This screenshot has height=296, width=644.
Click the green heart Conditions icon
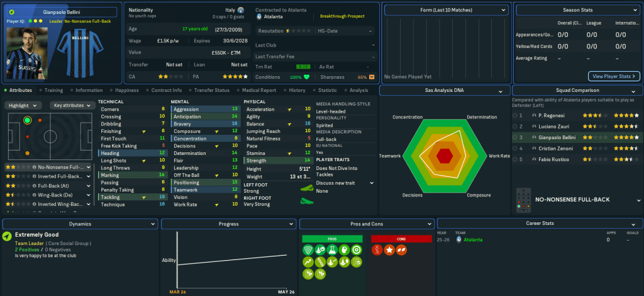(307, 77)
